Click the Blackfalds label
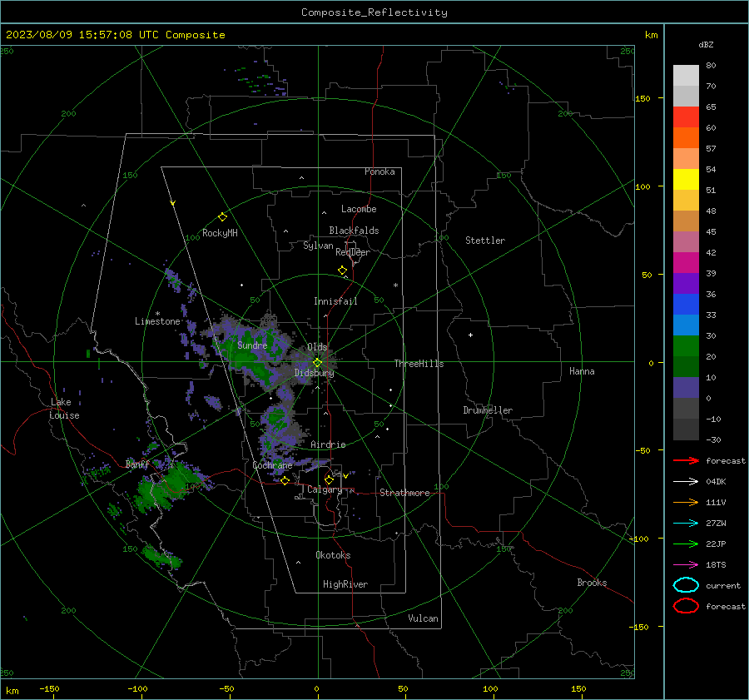The height and width of the screenshot is (700, 749). [354, 231]
